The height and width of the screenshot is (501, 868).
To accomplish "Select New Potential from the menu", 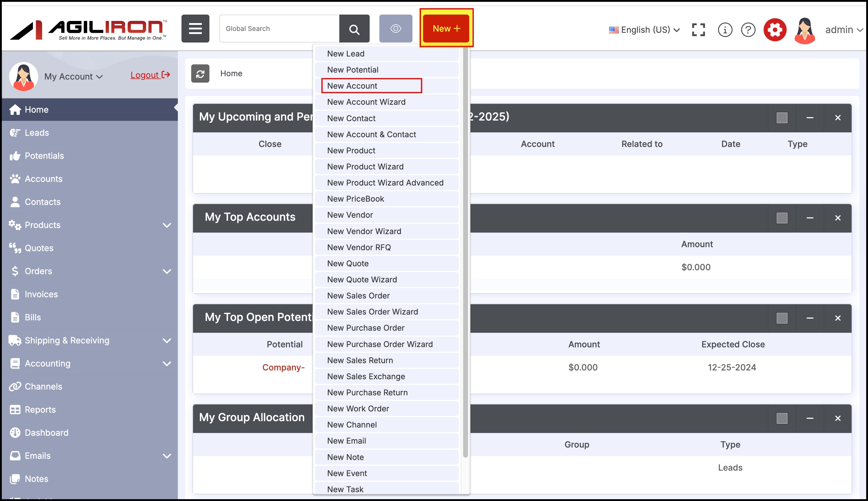I will click(387, 70).
